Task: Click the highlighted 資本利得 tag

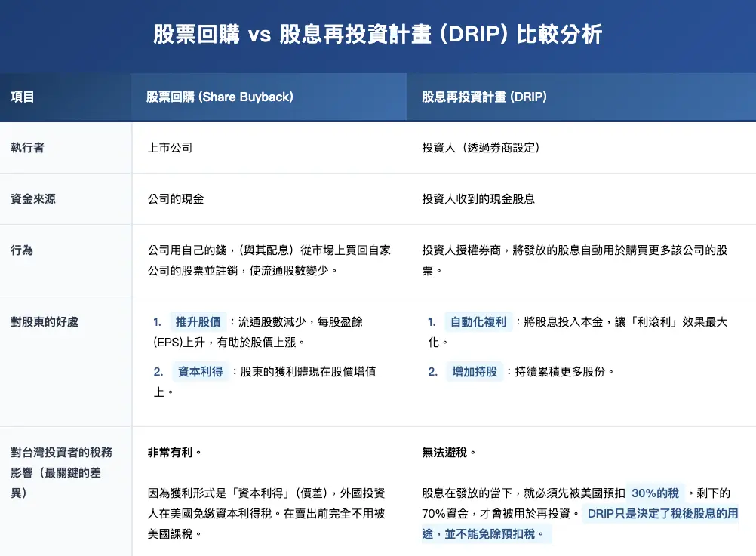Action: pos(199,371)
